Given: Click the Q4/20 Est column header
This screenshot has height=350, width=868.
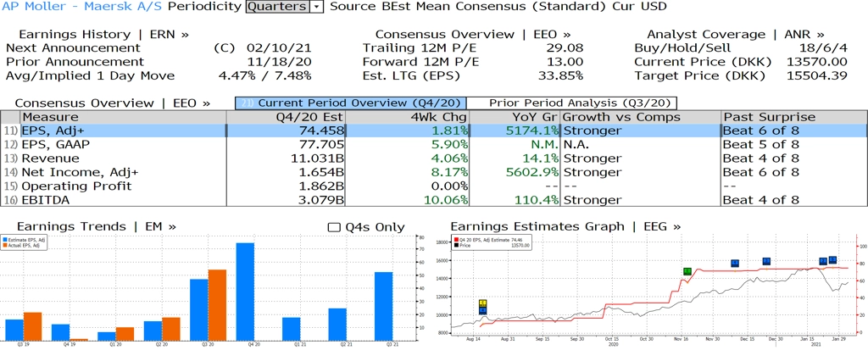Looking at the screenshot, I should tap(287, 118).
